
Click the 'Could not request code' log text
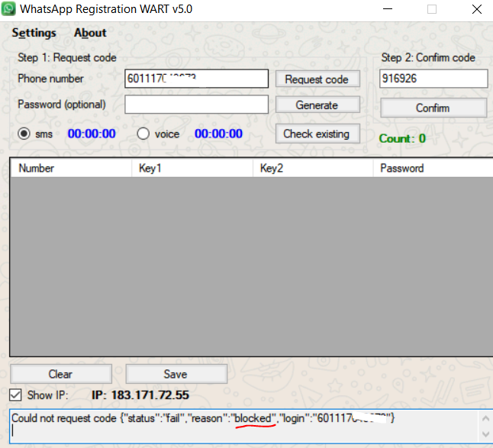coord(64,418)
